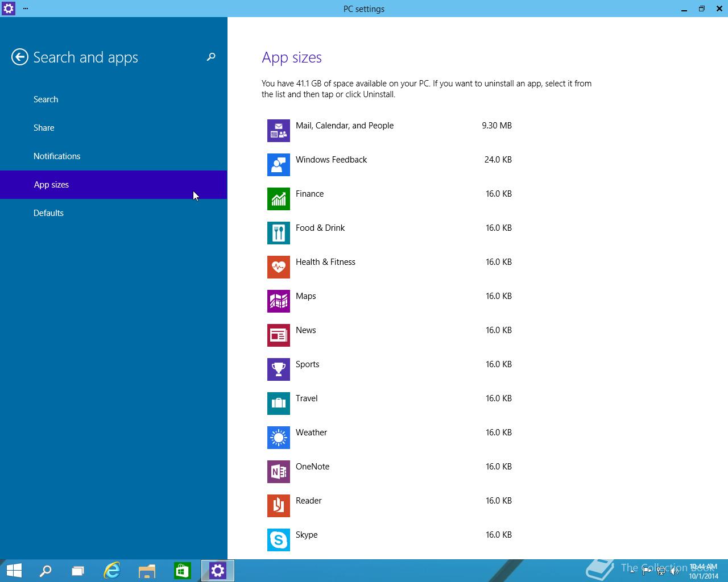Open the search magnifier in the settings pane

point(211,57)
